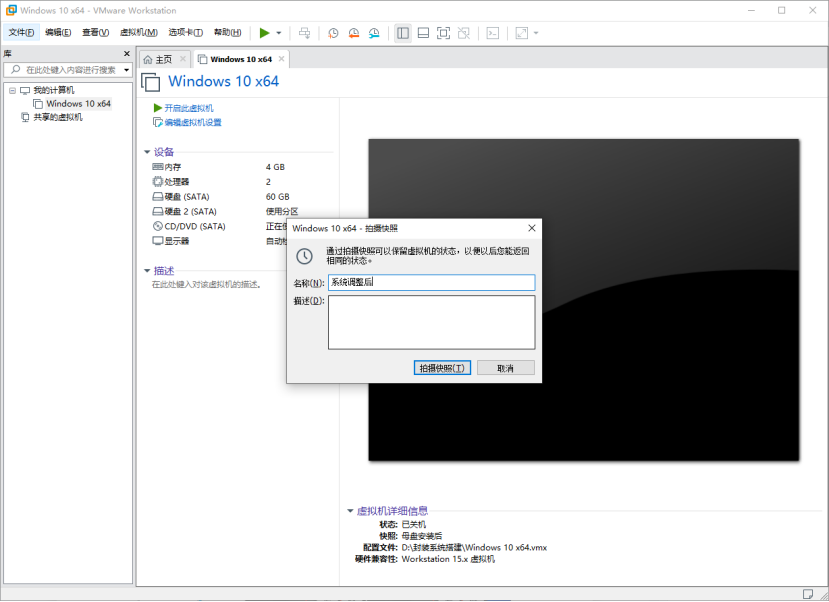Open the 文件(F) menu
This screenshot has height=602, width=829.
(21, 33)
